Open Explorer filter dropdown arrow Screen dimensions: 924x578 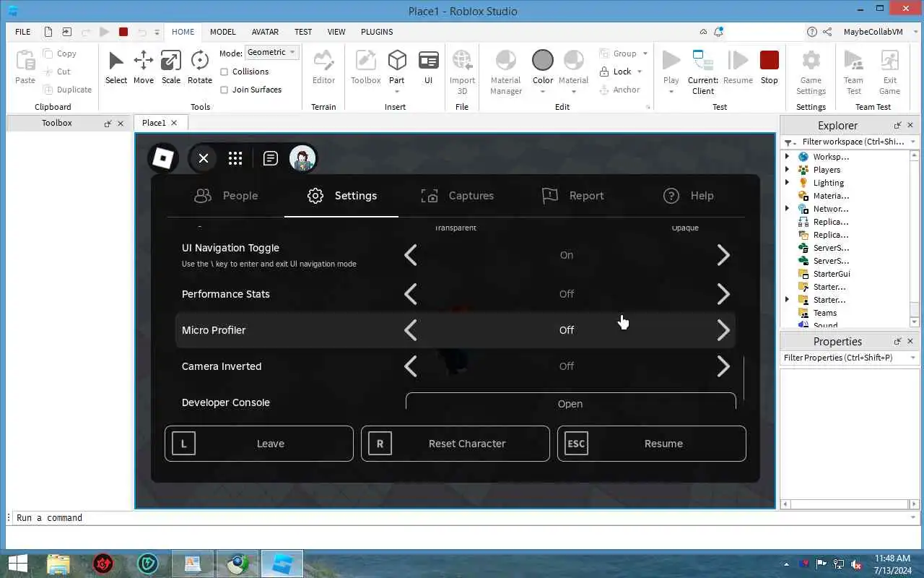coord(913,142)
